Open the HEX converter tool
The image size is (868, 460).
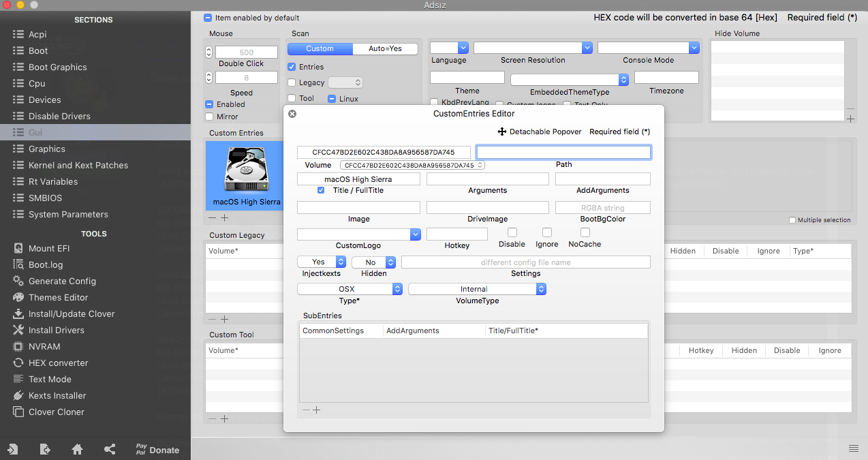point(58,363)
